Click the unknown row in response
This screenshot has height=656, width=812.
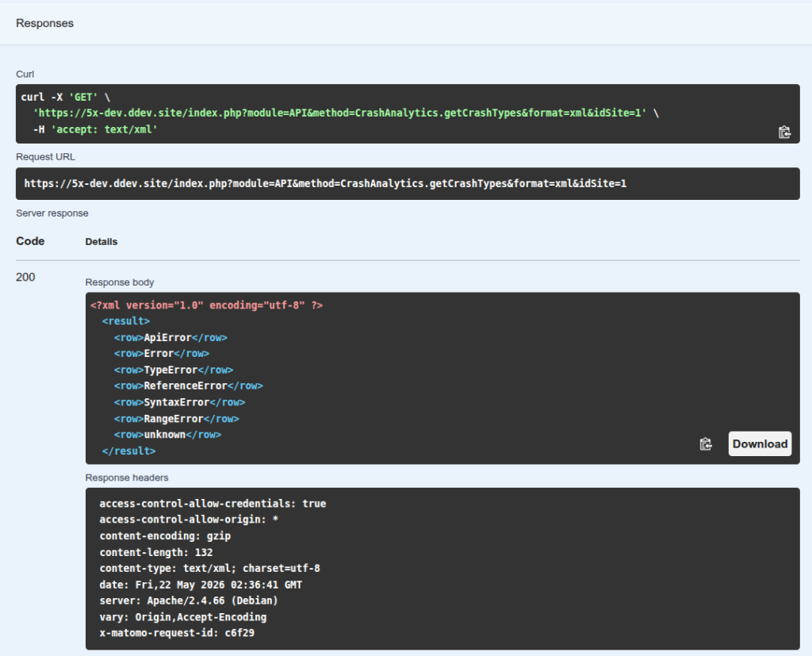point(167,435)
